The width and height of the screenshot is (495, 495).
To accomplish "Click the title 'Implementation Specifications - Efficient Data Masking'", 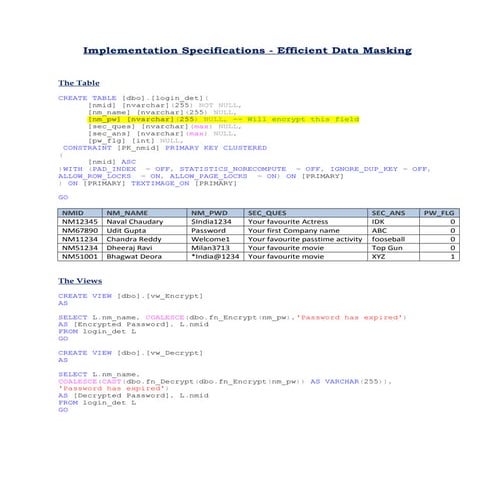I will point(247,51).
